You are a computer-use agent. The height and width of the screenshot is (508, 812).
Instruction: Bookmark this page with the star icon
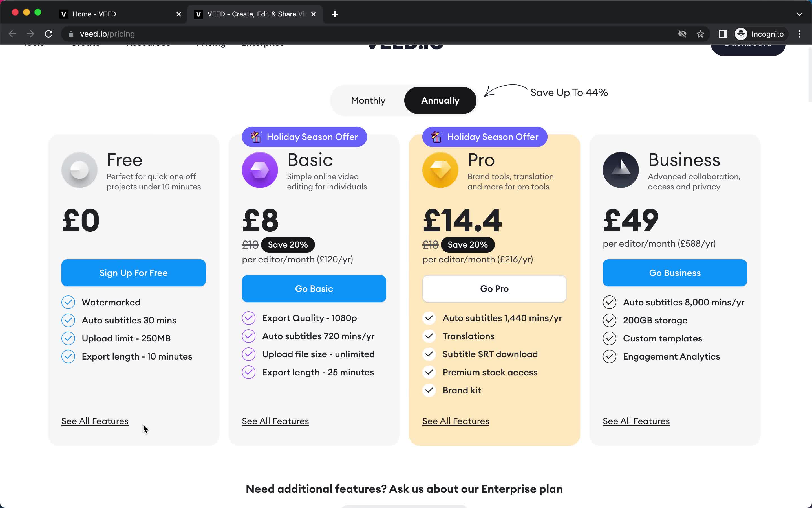click(700, 34)
